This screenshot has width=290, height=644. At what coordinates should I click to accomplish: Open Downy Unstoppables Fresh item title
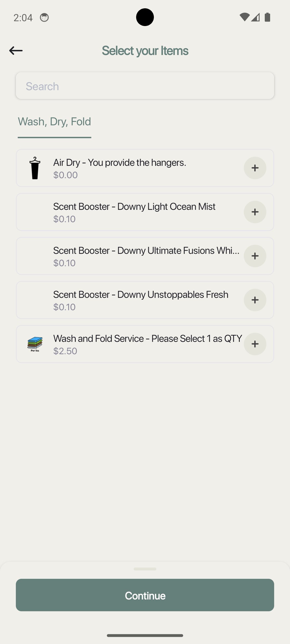pos(140,295)
